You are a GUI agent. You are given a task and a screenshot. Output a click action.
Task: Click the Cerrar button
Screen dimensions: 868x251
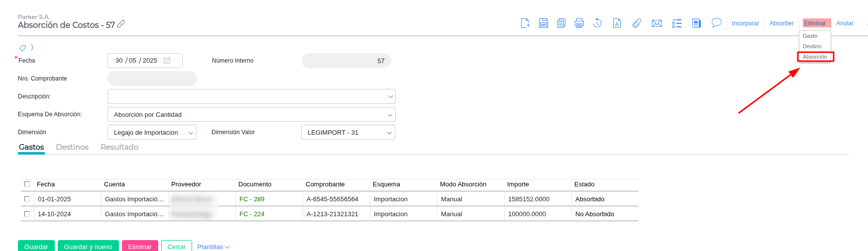(177, 246)
